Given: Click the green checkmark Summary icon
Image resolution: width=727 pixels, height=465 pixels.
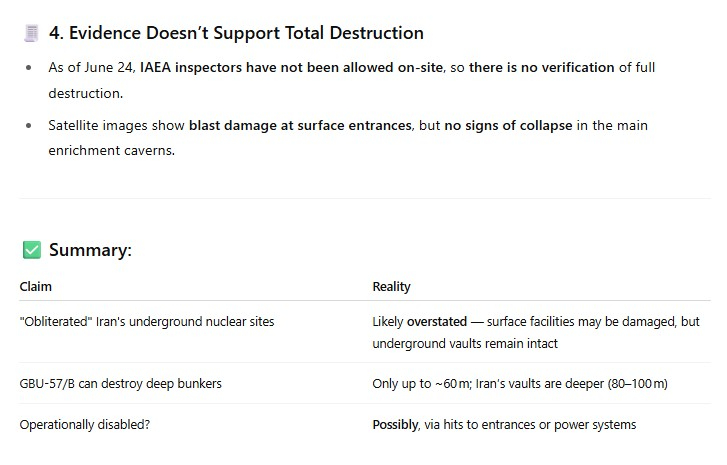Looking at the screenshot, I should coord(32,250).
